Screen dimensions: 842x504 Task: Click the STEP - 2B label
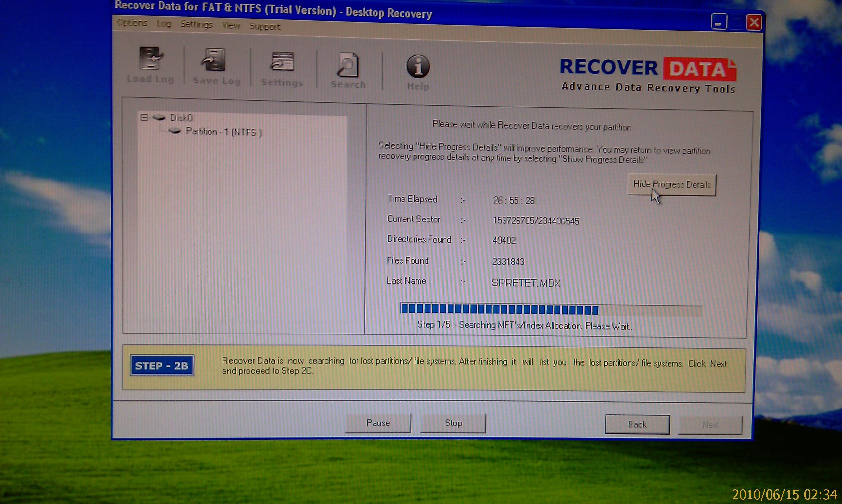point(162,365)
